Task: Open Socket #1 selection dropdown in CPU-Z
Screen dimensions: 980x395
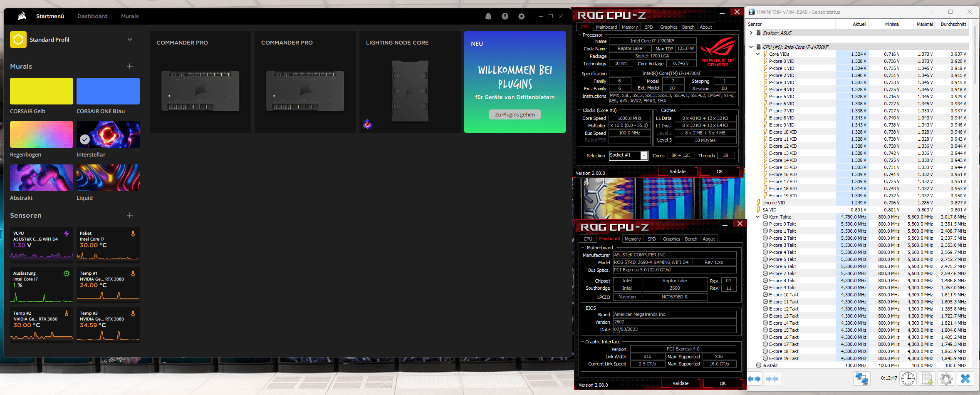Action: 644,156
